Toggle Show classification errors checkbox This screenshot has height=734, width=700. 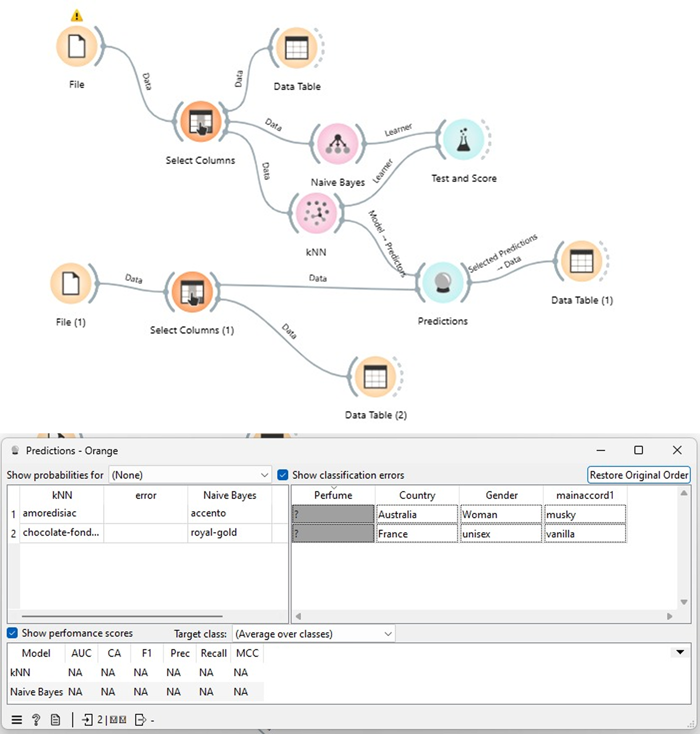(x=283, y=475)
